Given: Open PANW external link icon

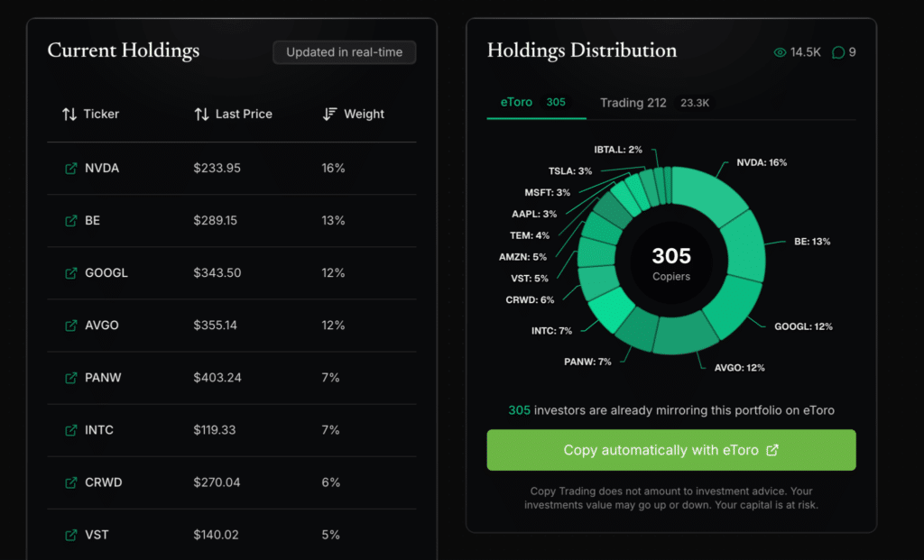Looking at the screenshot, I should (x=70, y=378).
